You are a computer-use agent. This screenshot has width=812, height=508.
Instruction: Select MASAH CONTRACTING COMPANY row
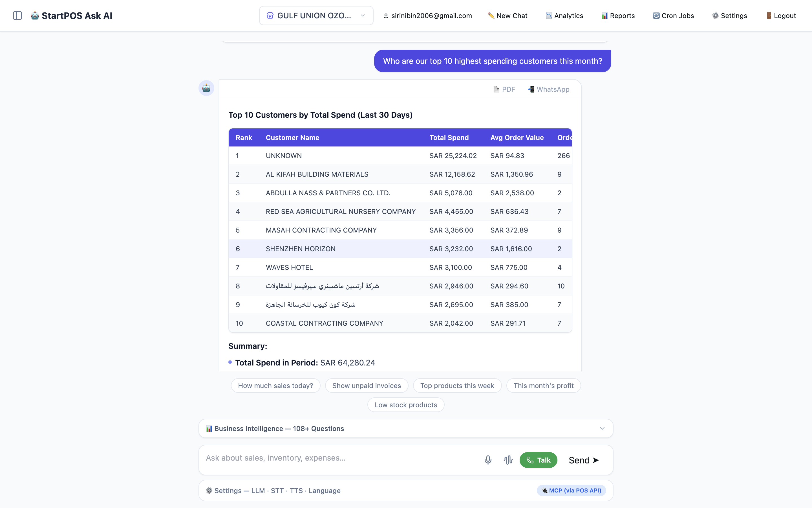[400, 230]
